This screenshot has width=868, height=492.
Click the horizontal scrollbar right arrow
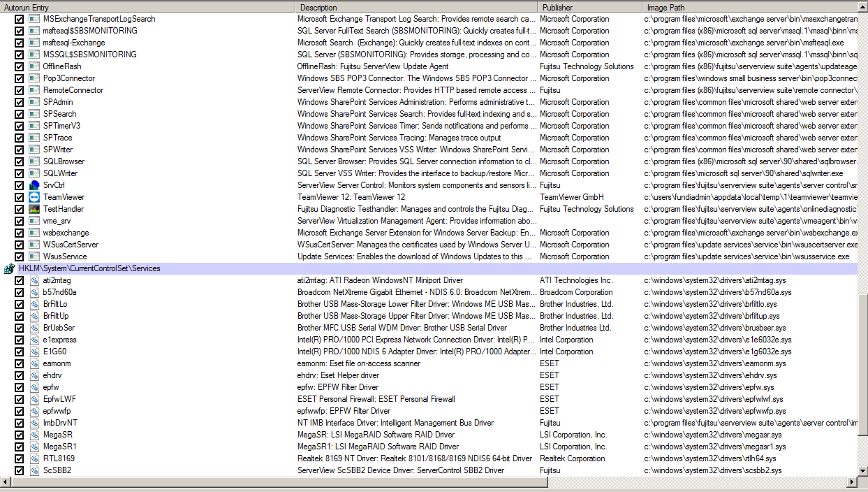click(851, 483)
